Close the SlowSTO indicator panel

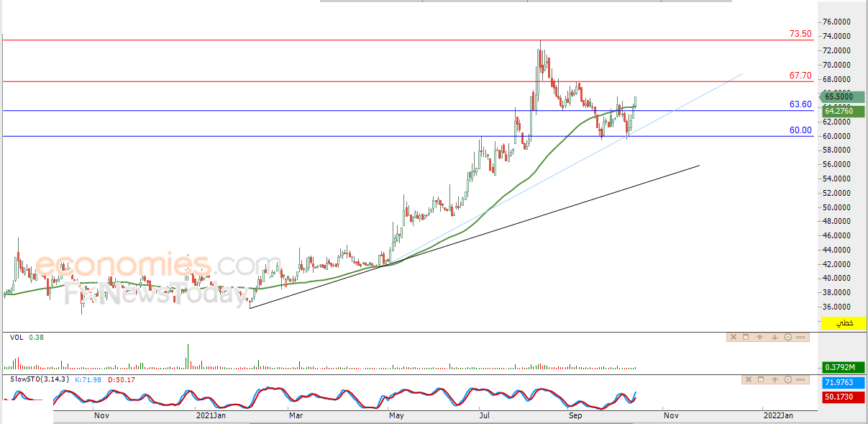(749, 379)
